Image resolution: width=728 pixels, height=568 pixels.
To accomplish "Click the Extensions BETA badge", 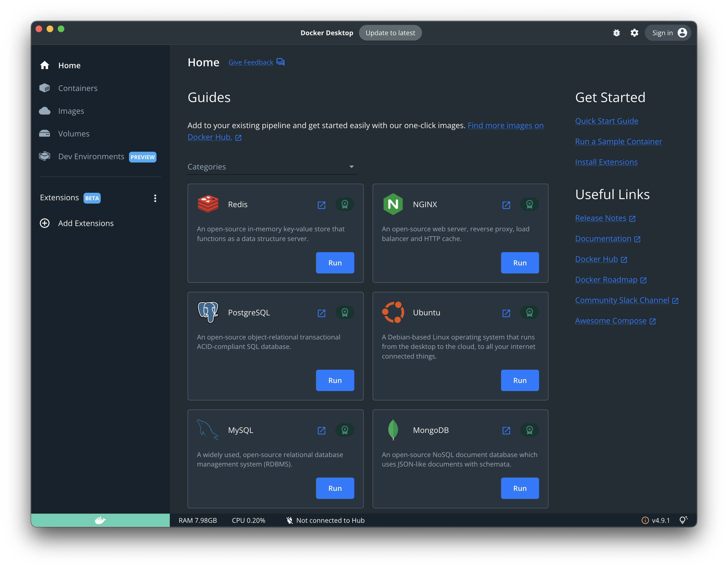I will (x=92, y=198).
